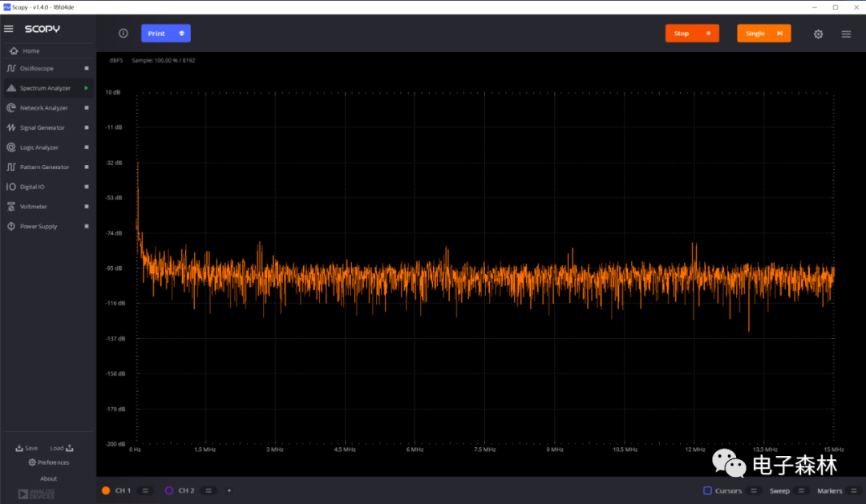Stop the spectrum acquisition

point(692,34)
